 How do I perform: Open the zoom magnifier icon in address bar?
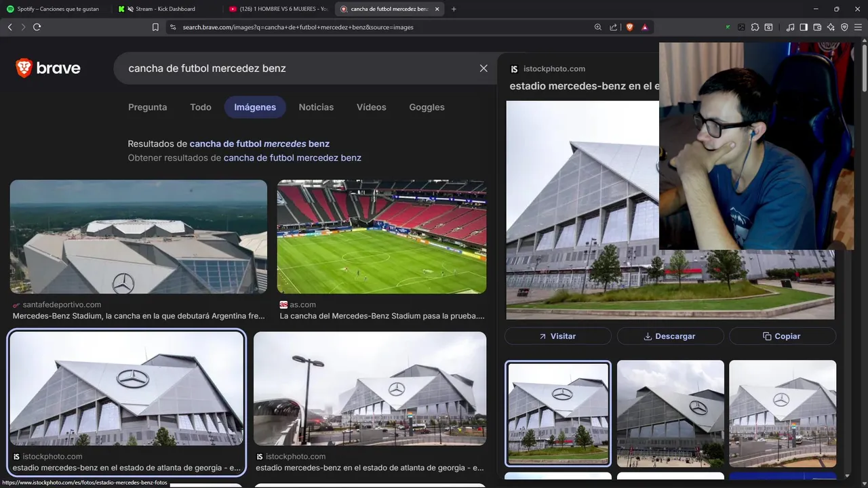pyautogui.click(x=597, y=27)
